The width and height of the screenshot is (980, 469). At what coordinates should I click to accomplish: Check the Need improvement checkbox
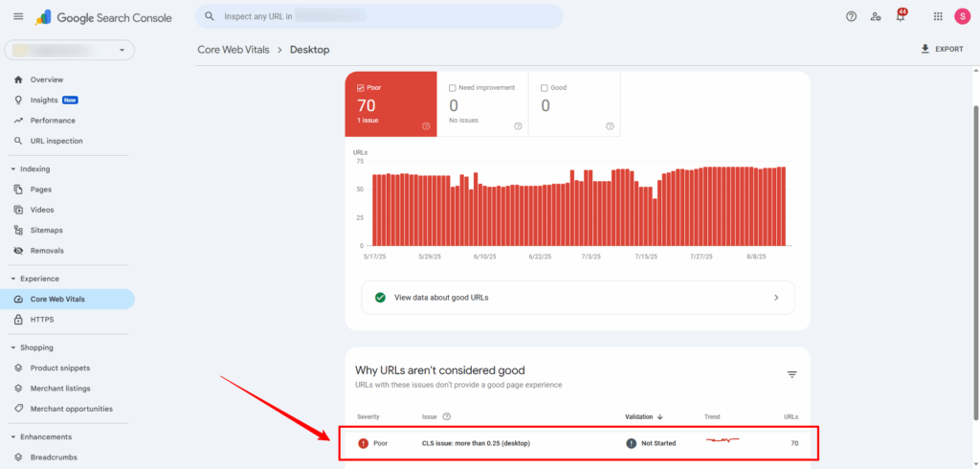pos(452,88)
